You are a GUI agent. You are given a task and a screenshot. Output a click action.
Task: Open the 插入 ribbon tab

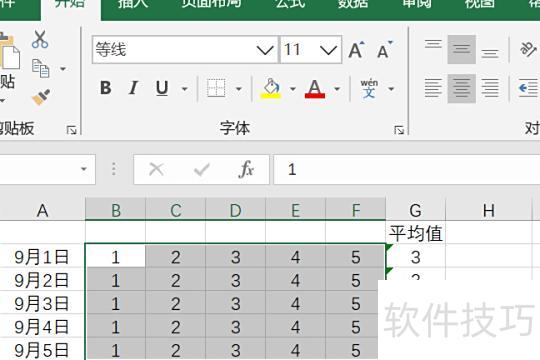(x=133, y=4)
